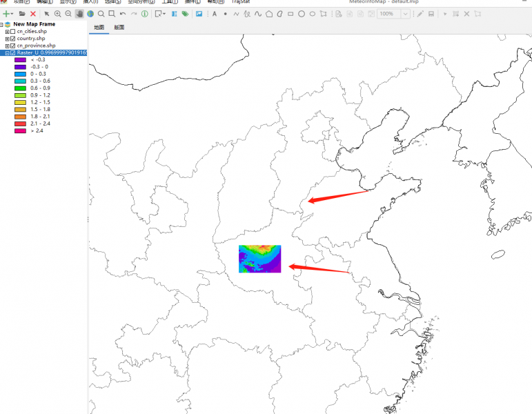532x414 pixels.
Task: Uncheck the country.shp layer checkbox
Action: (13, 39)
